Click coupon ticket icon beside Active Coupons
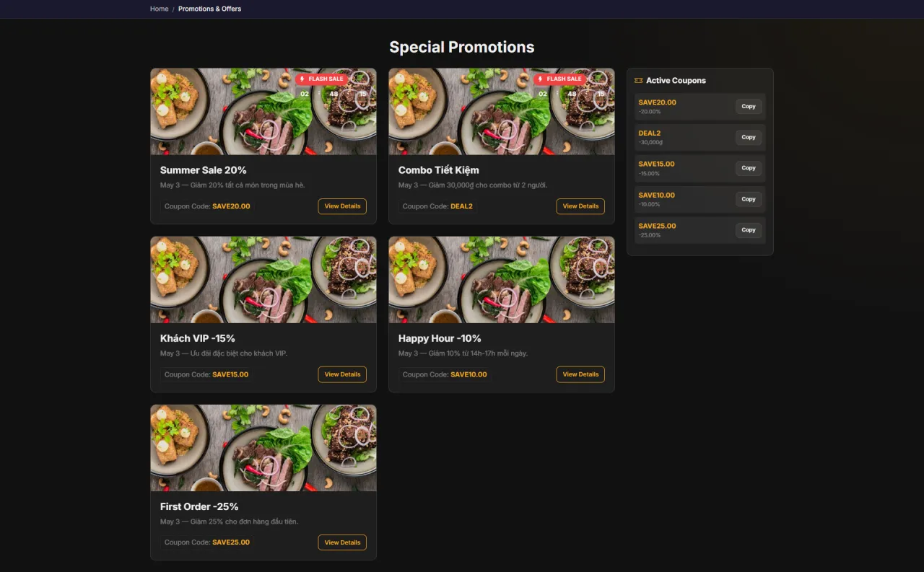Viewport: 924px width, 572px height. click(x=638, y=81)
